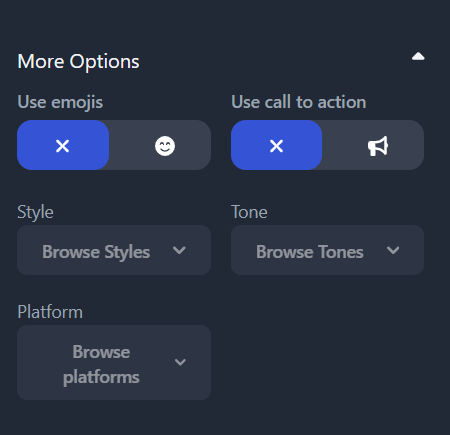Click the More Options section header
This screenshot has height=435, width=450.
coord(78,62)
